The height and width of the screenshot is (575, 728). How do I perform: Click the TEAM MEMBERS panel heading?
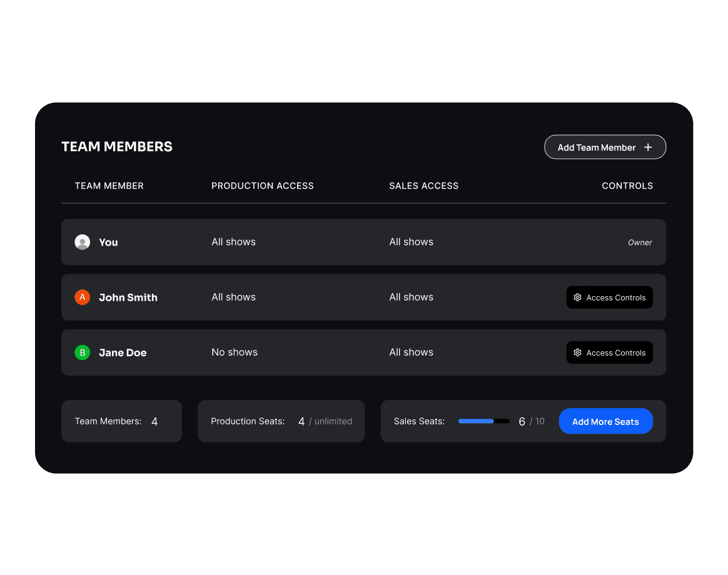pyautogui.click(x=116, y=146)
